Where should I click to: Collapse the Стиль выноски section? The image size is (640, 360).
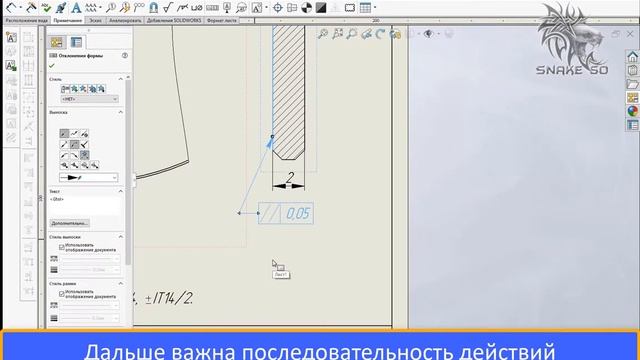pos(120,237)
